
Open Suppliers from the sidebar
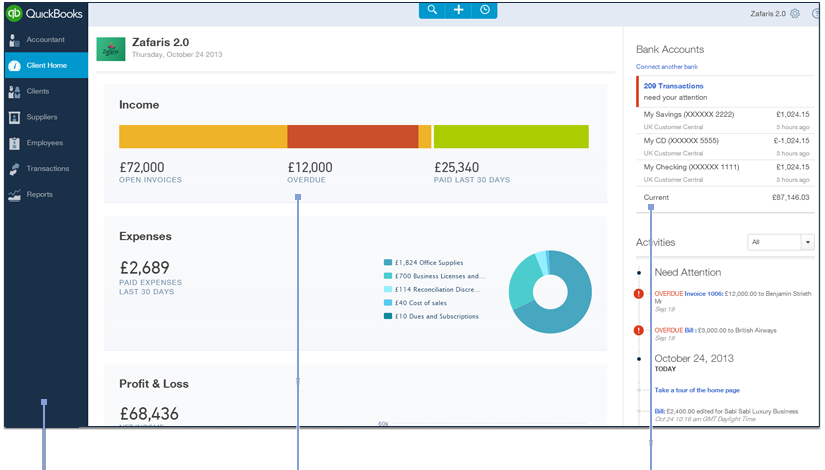pos(46,117)
